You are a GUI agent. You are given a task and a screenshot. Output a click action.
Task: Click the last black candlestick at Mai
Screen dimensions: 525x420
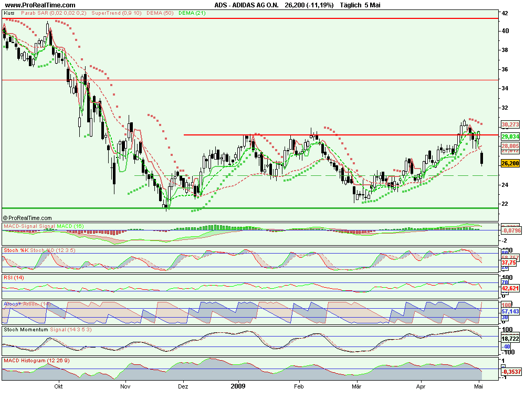pyautogui.click(x=482, y=159)
